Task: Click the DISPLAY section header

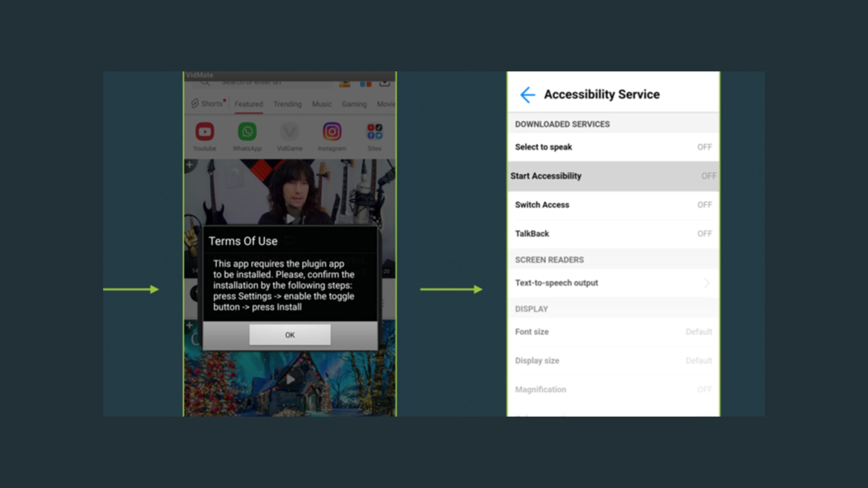Action: coord(531,309)
